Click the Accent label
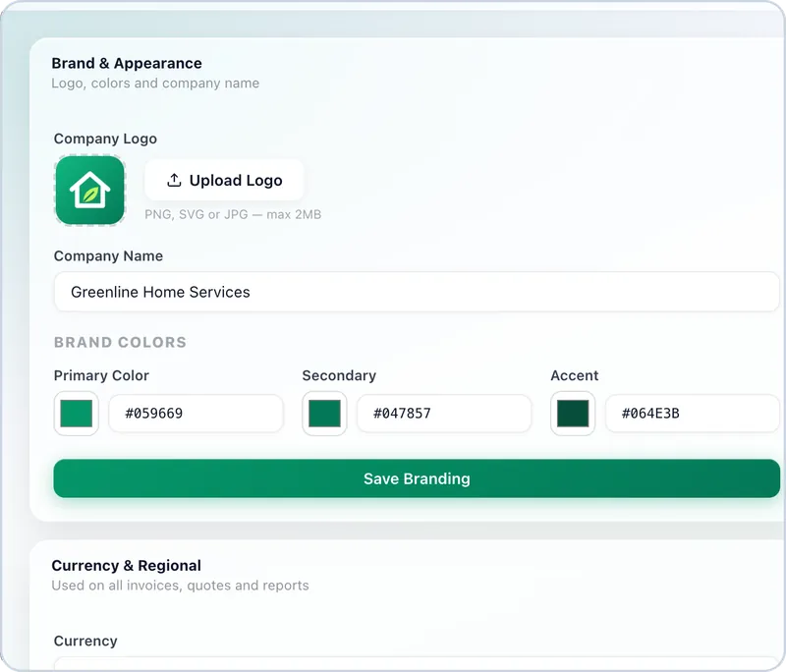This screenshot has width=786, height=672. tap(575, 375)
